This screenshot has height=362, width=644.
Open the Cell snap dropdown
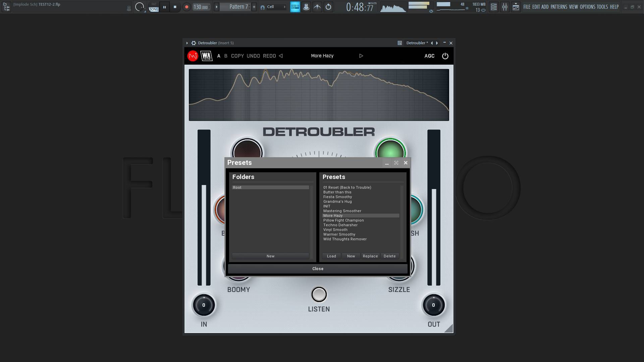[276, 7]
